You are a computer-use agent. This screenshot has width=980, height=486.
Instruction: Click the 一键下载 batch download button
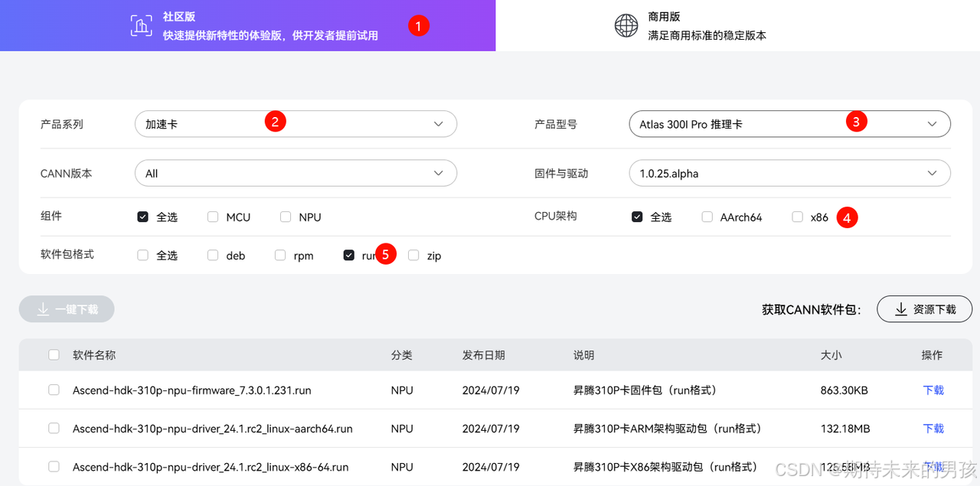tap(67, 309)
